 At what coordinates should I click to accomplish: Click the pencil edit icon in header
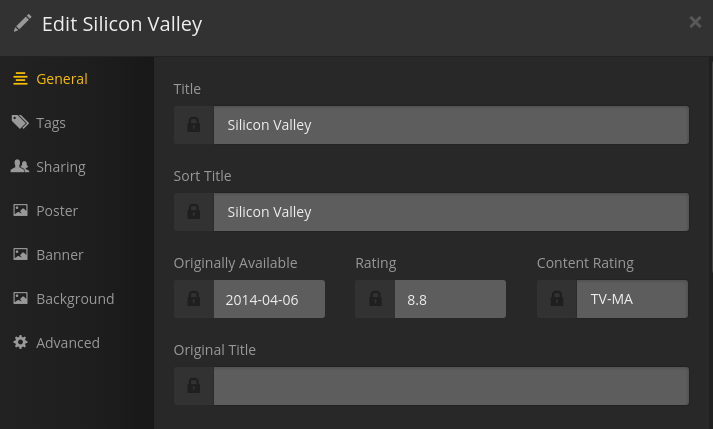pos(22,24)
